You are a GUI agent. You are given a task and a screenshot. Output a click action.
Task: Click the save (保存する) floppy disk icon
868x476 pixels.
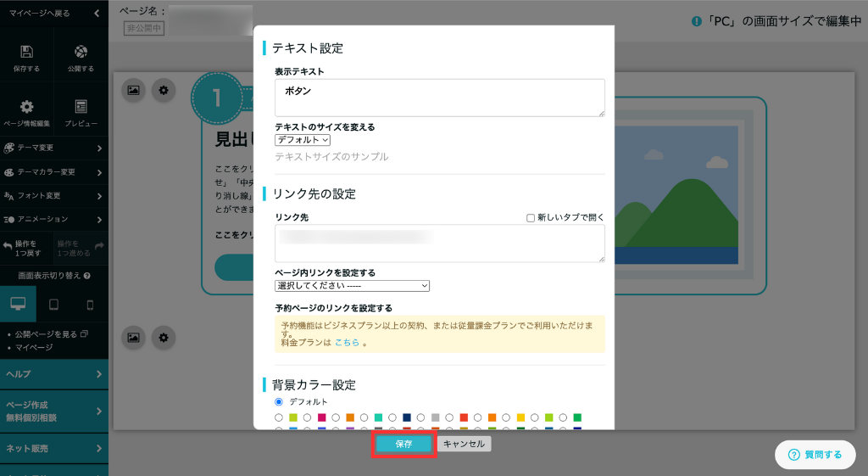click(26, 53)
